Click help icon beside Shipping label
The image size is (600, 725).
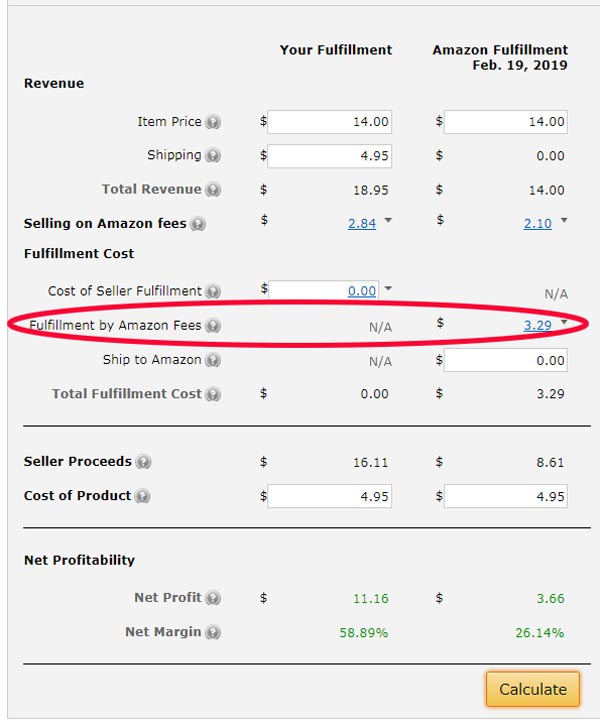213,156
